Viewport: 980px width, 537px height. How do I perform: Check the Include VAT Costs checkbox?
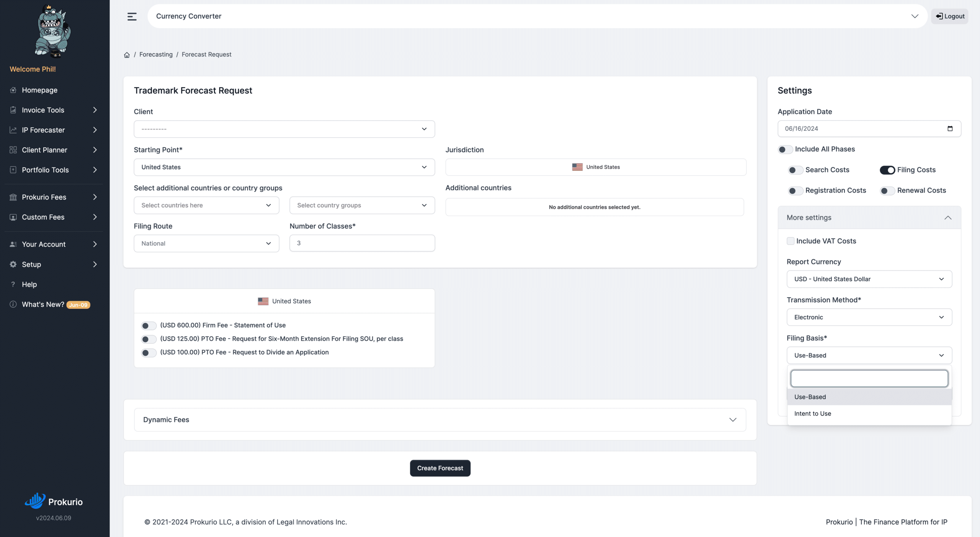(x=791, y=241)
